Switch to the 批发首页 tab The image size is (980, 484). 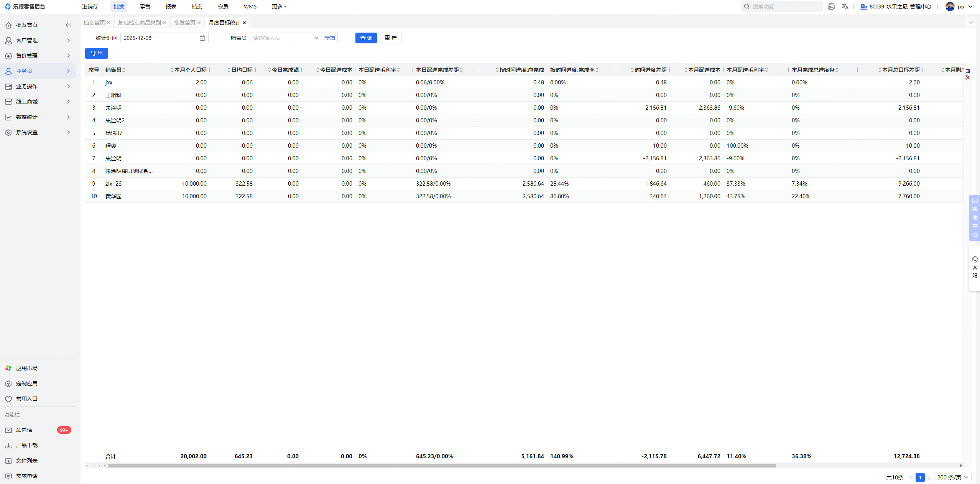click(184, 23)
